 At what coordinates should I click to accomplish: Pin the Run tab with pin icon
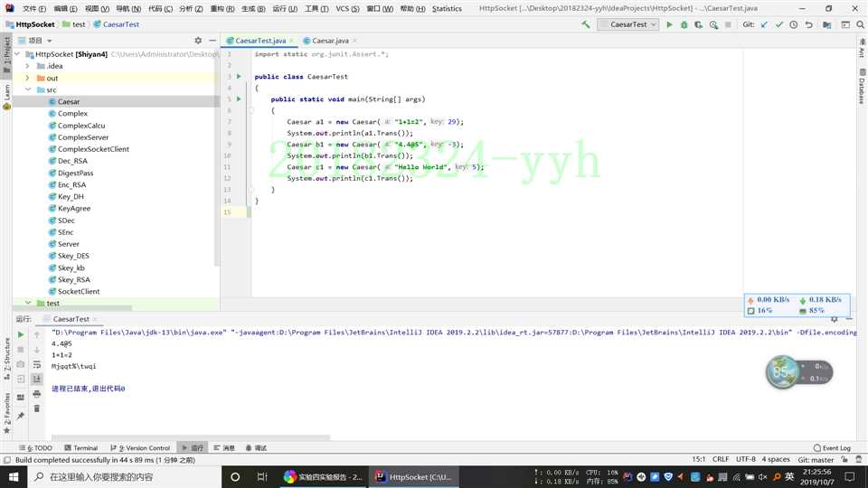[x=21, y=416]
